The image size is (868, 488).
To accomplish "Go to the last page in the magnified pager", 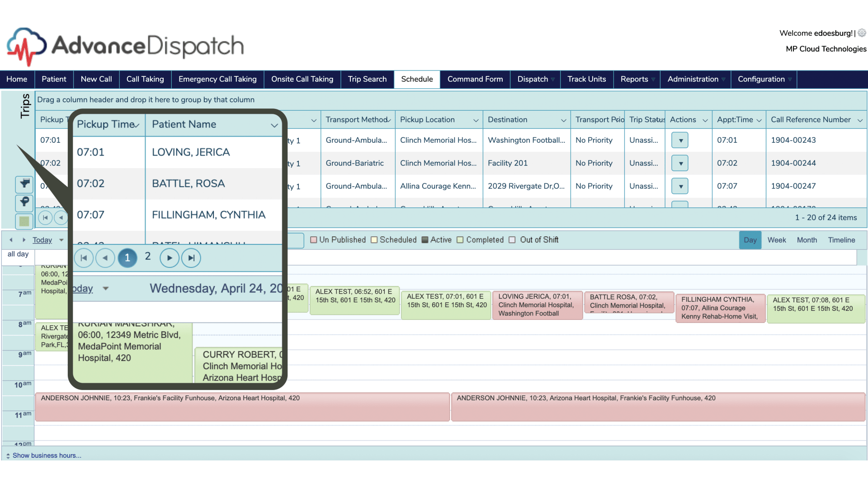I will [191, 258].
